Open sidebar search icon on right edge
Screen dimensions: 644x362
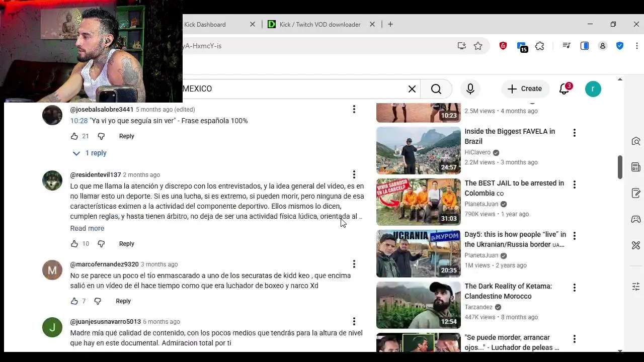[636, 141]
